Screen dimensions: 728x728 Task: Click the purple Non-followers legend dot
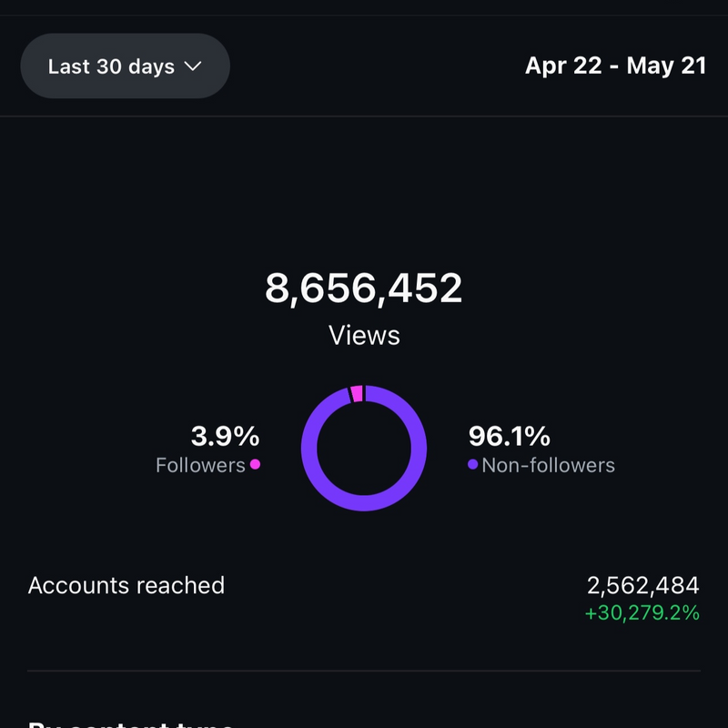(x=472, y=465)
